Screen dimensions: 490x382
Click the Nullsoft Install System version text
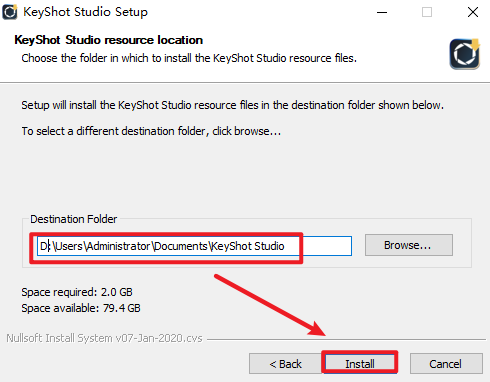click(x=104, y=338)
